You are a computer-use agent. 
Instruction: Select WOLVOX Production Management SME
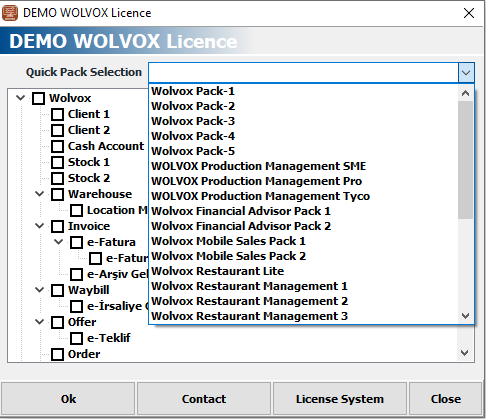click(303, 166)
